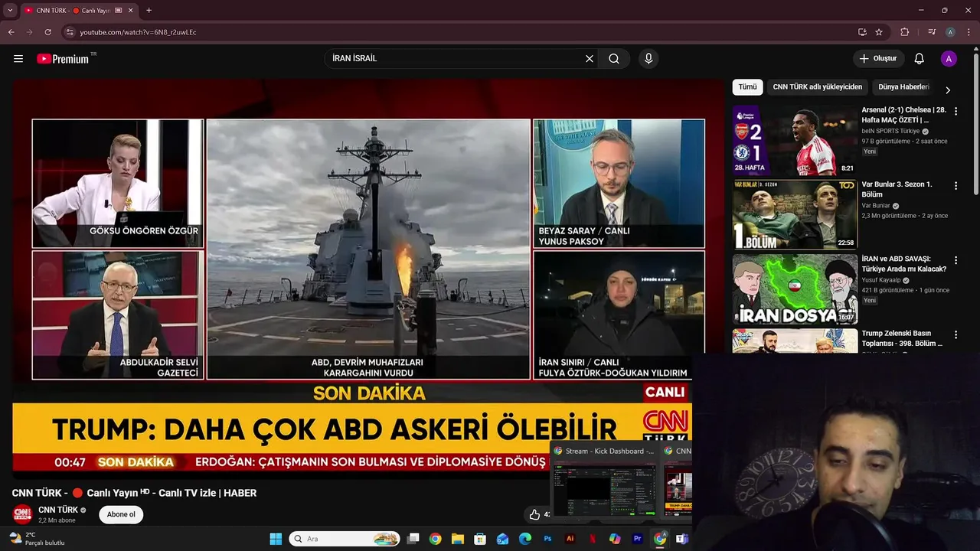This screenshot has height=551, width=980.
Task: Open Microsoft Edge from the taskbar
Action: [525, 539]
